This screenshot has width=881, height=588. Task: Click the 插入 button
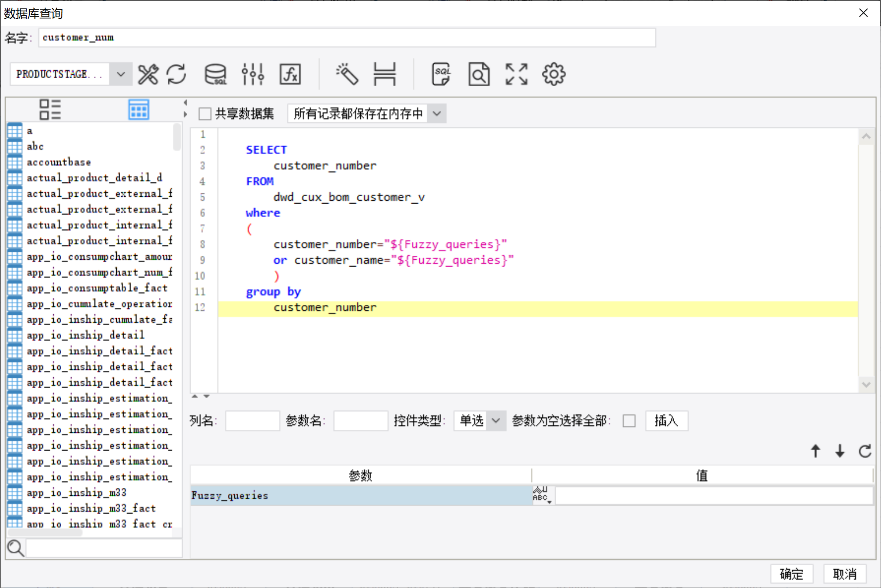(x=667, y=421)
